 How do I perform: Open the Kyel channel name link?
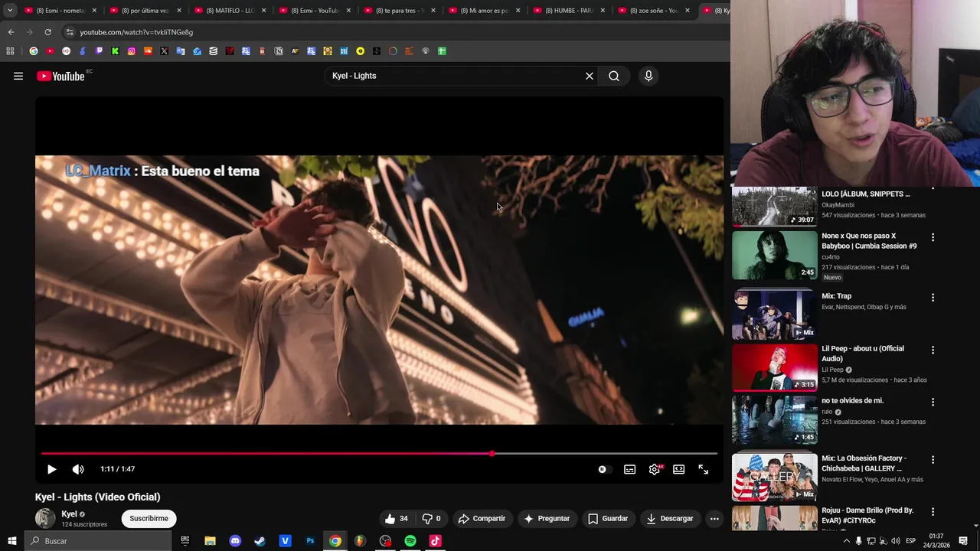pyautogui.click(x=69, y=514)
